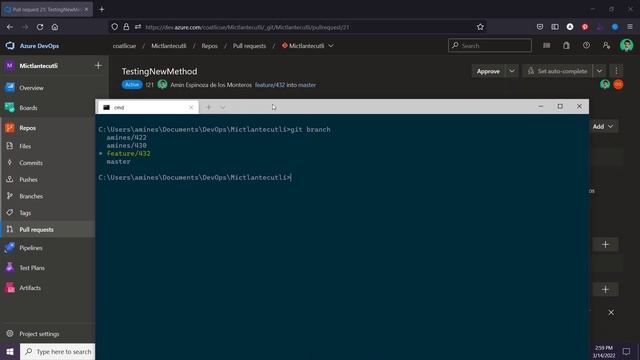Click feature/432 branch text in terminal
The image size is (640, 360).
(129, 153)
